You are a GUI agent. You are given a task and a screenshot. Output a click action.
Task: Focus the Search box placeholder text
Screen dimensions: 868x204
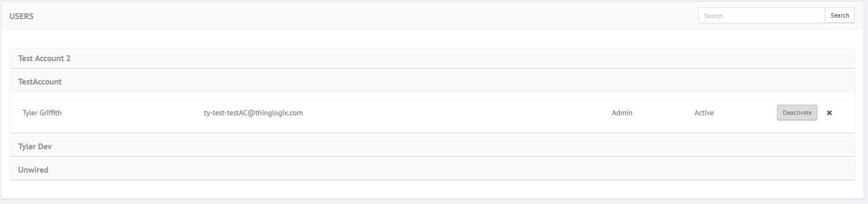pyautogui.click(x=713, y=16)
